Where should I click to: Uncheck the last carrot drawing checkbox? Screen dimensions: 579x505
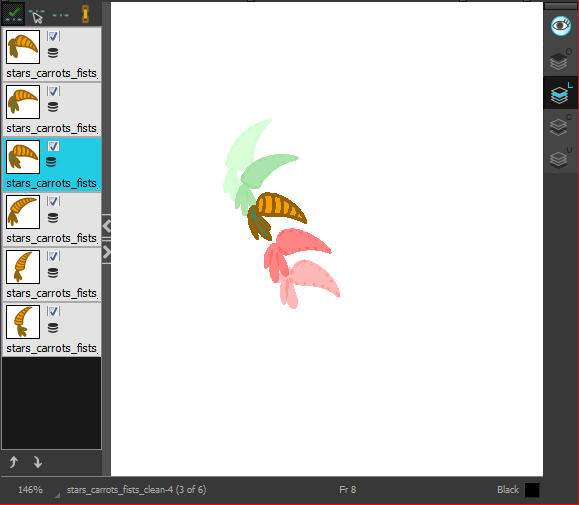click(x=54, y=311)
